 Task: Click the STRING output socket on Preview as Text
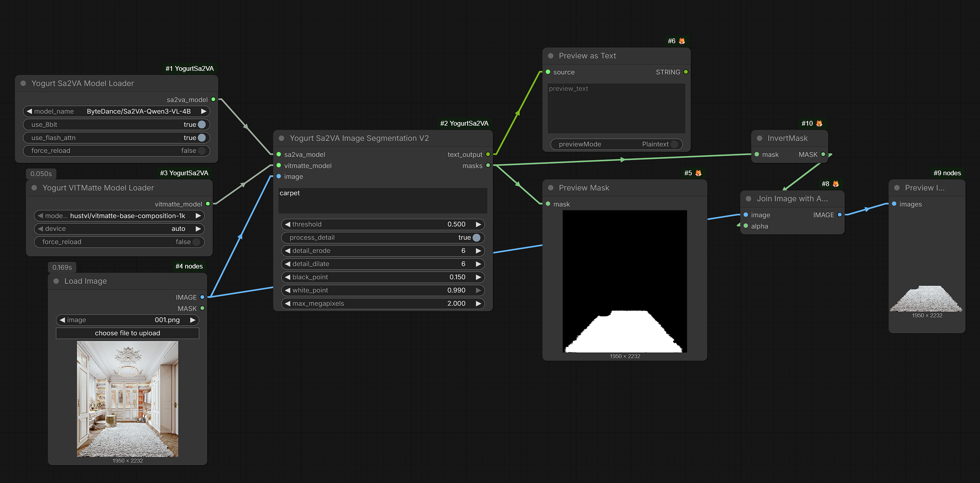686,72
